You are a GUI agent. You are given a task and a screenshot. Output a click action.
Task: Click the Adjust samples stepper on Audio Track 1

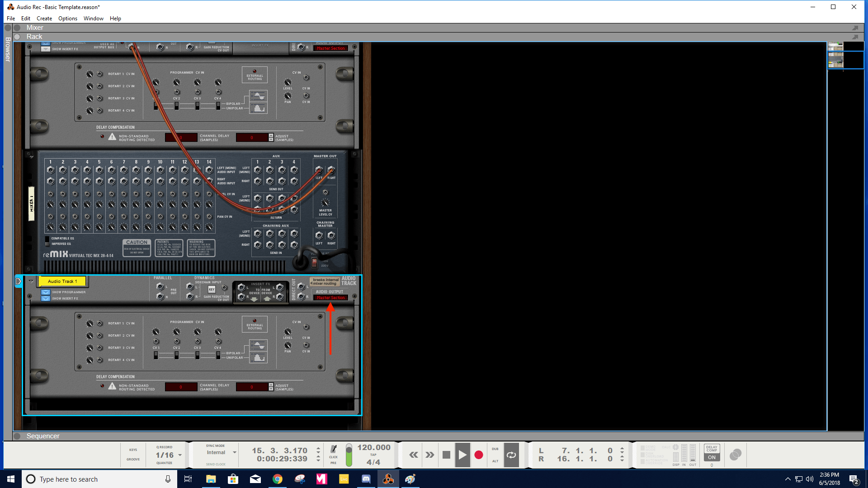[x=271, y=387]
